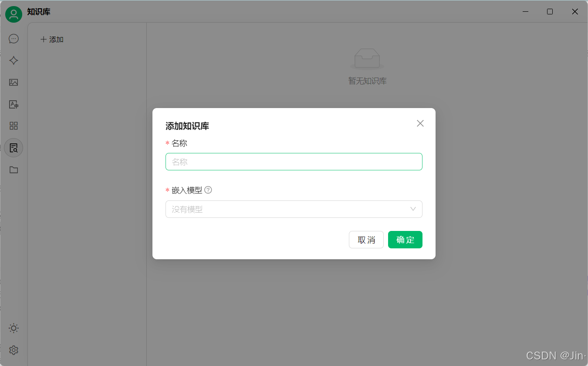Expand the dropdown chevron arrow for models
The width and height of the screenshot is (588, 366).
tap(413, 209)
